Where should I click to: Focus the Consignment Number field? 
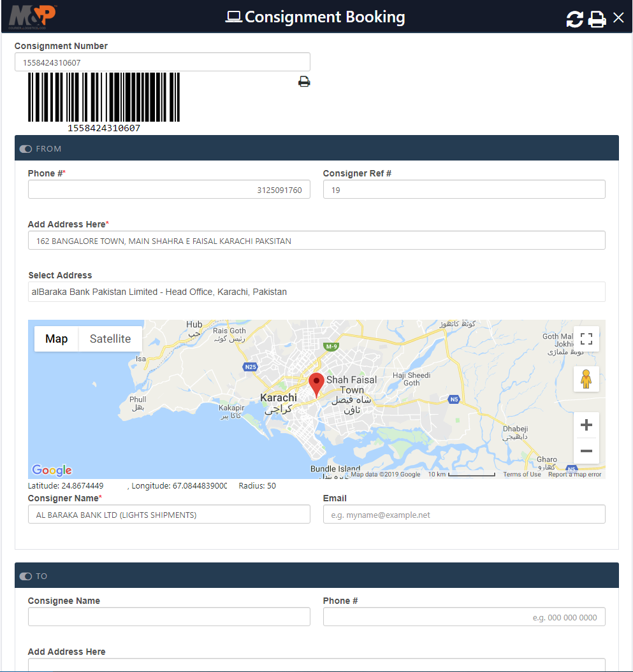[x=163, y=62]
